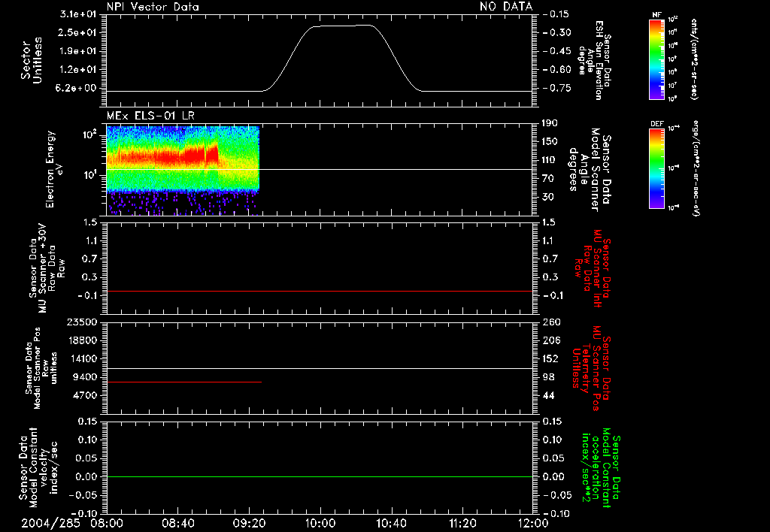Image resolution: width=770 pixels, height=532 pixels.
Task: Click the '70' scanner angle tick label
Action: pyautogui.click(x=547, y=179)
